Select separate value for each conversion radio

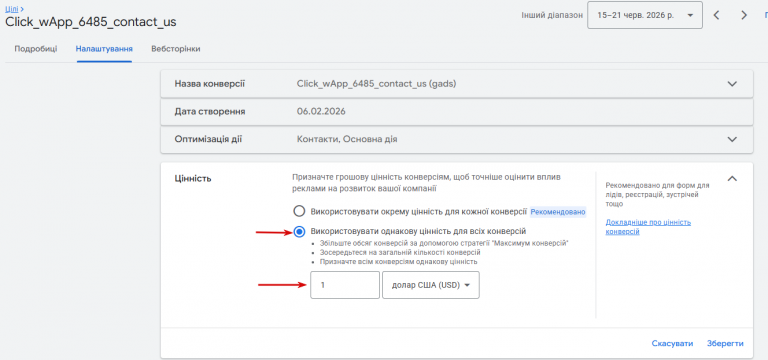(299, 212)
